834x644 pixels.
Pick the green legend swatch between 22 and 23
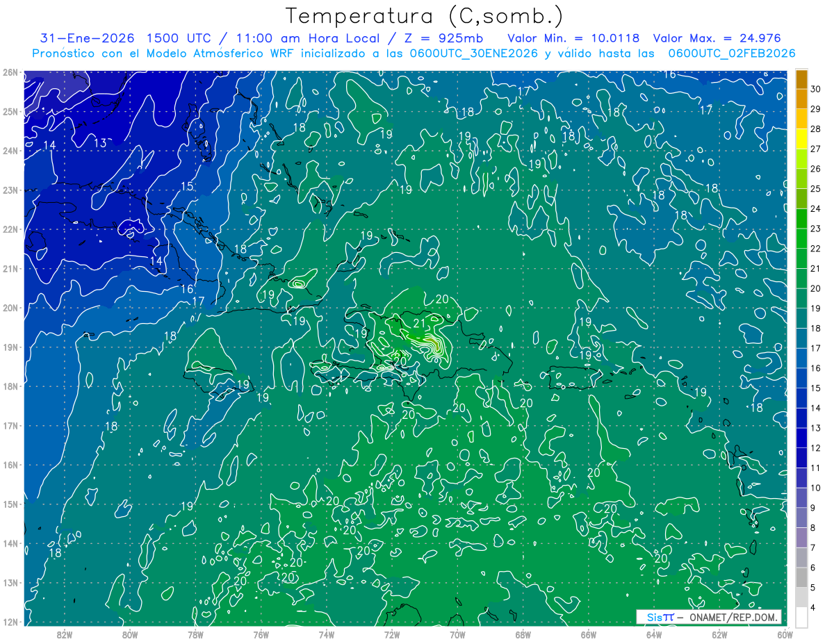pos(801,238)
